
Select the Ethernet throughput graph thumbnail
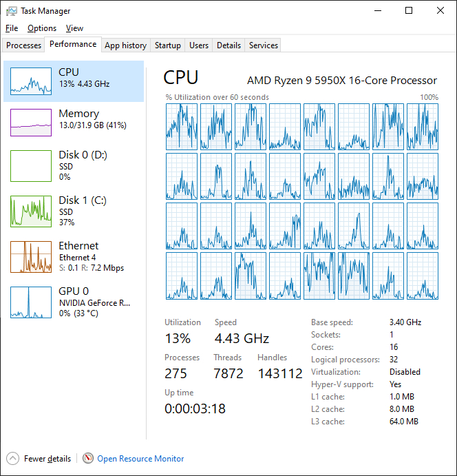click(x=31, y=257)
